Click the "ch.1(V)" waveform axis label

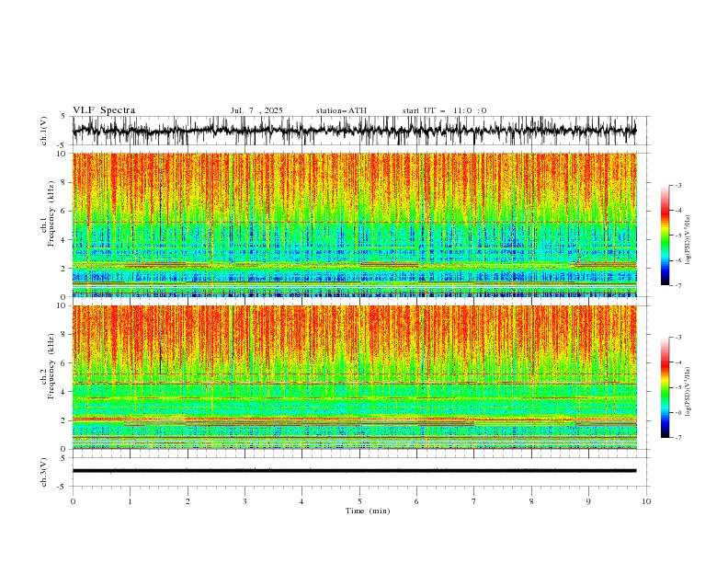click(x=44, y=131)
